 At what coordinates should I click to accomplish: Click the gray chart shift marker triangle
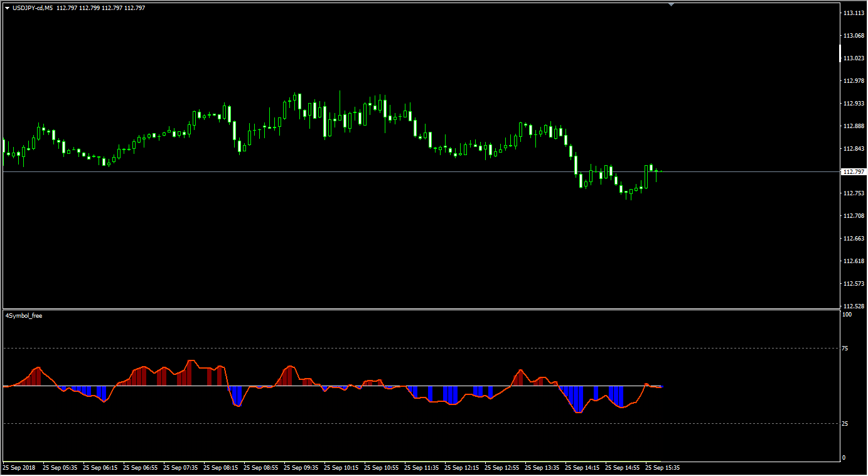[x=671, y=4]
